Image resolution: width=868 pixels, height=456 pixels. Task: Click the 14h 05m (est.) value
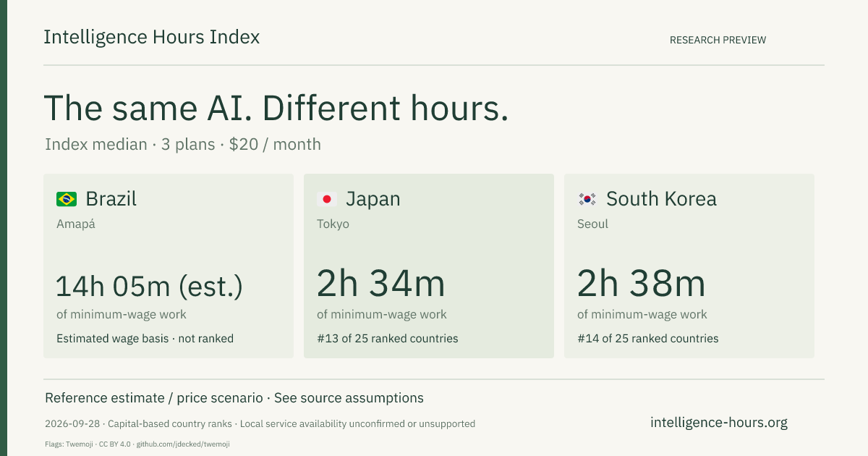(x=150, y=287)
